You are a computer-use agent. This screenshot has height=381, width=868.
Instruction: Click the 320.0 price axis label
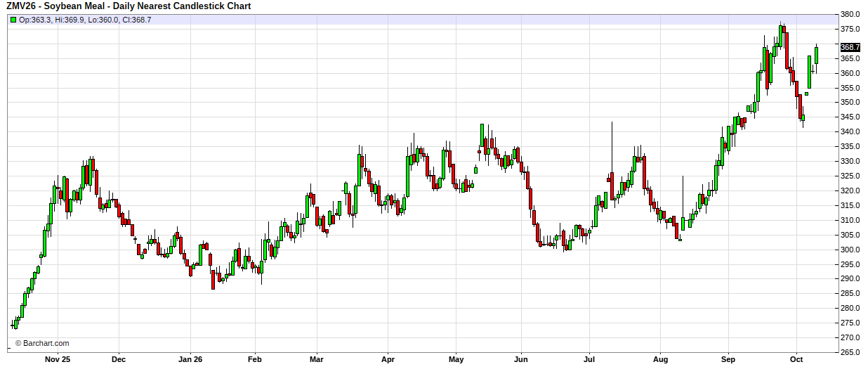click(850, 190)
